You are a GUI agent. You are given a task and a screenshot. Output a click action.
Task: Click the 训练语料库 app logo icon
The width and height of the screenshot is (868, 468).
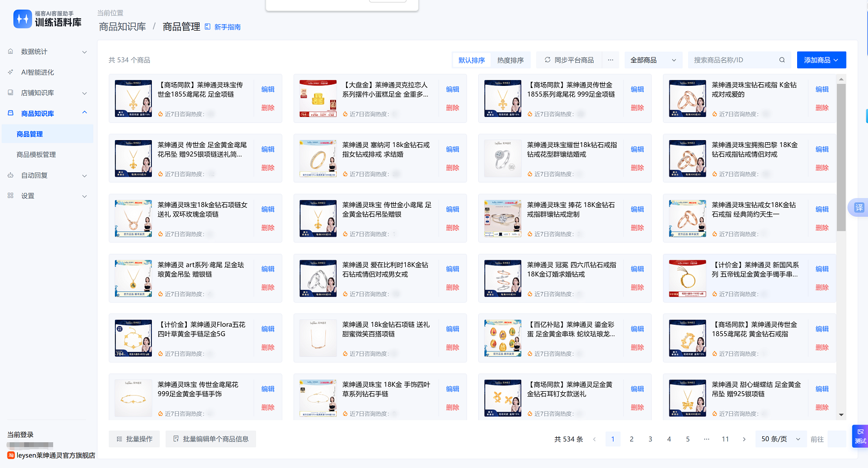click(x=23, y=19)
